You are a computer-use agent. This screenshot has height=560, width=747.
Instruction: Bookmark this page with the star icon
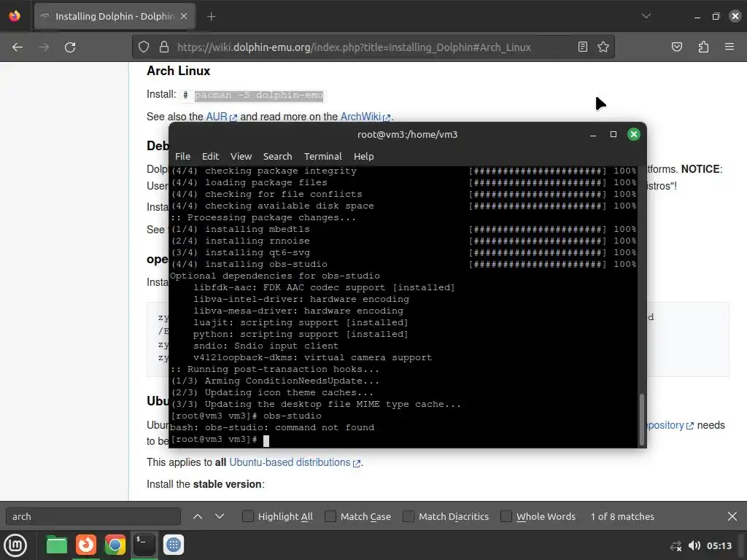click(603, 47)
